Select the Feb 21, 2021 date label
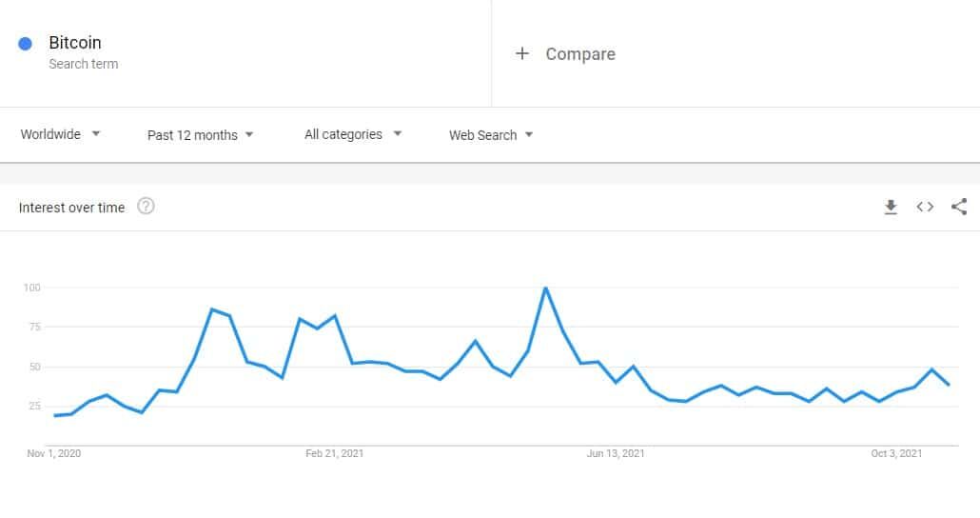The image size is (980, 518). click(x=334, y=453)
